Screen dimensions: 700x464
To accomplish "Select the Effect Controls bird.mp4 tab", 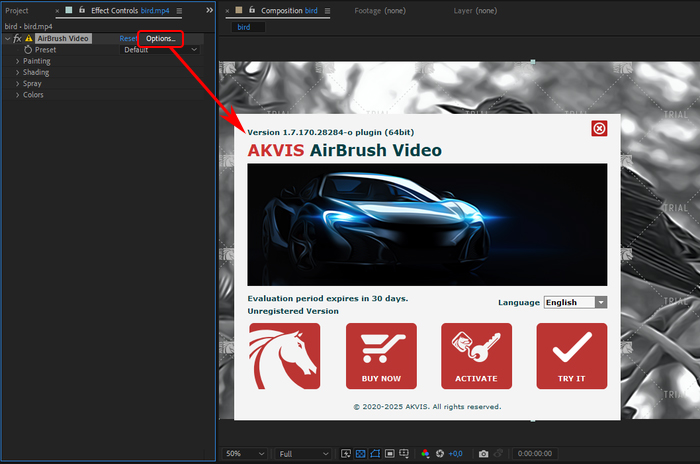I will (130, 11).
